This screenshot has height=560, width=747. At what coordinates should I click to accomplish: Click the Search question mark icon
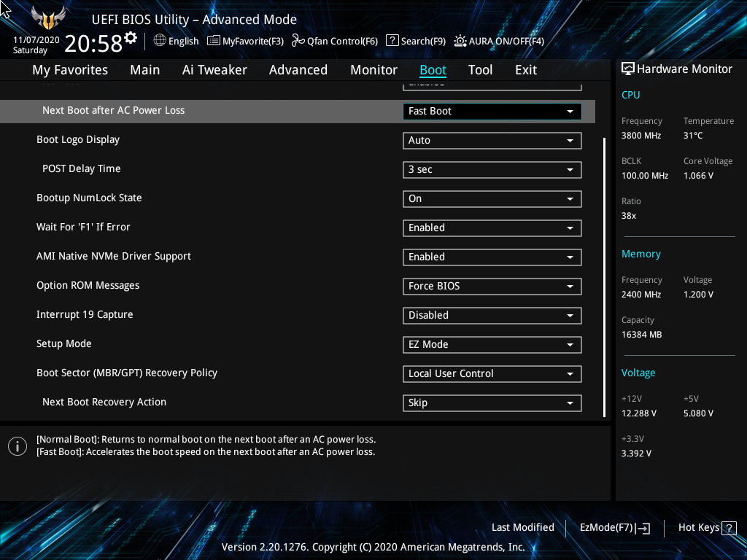pos(392,41)
